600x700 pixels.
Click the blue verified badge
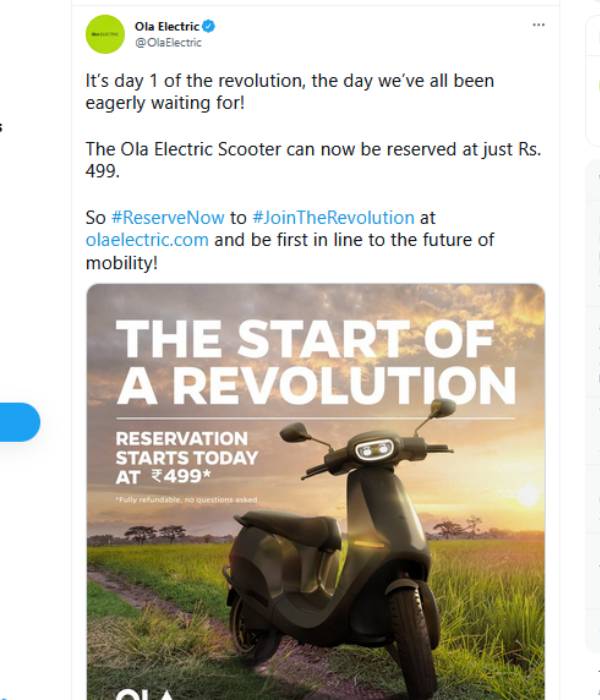point(208,26)
